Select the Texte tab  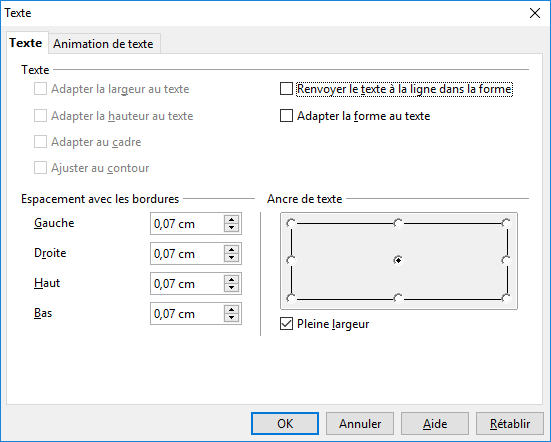pyautogui.click(x=26, y=43)
